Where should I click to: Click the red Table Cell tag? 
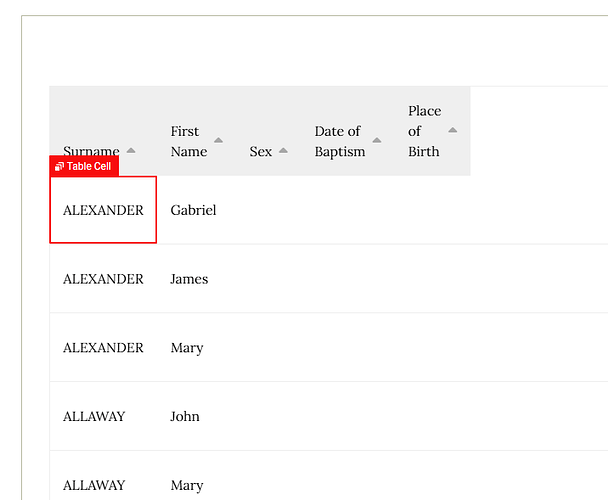[x=84, y=166]
